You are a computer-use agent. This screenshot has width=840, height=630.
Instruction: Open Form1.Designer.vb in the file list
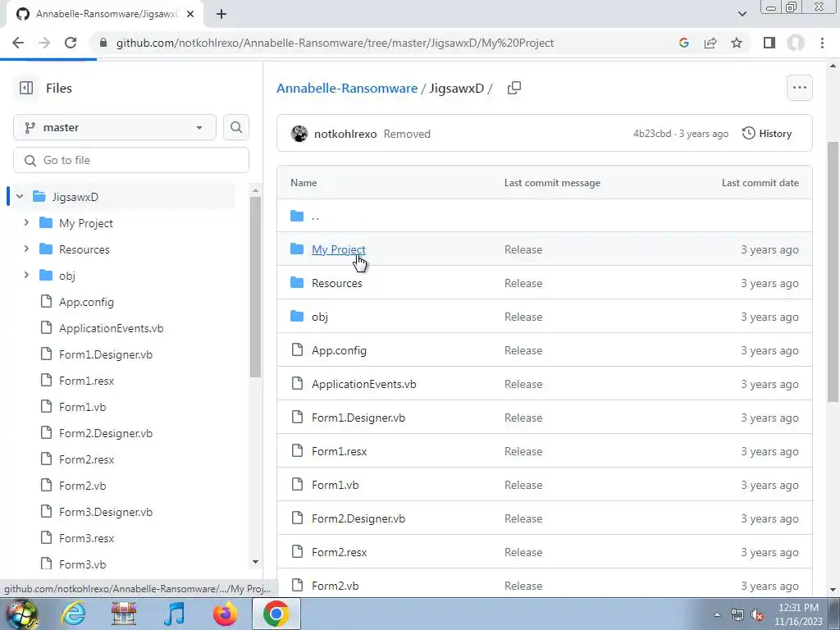(358, 418)
